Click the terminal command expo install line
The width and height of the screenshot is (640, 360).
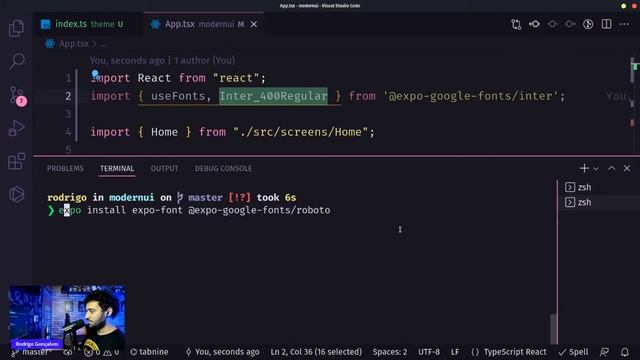194,210
